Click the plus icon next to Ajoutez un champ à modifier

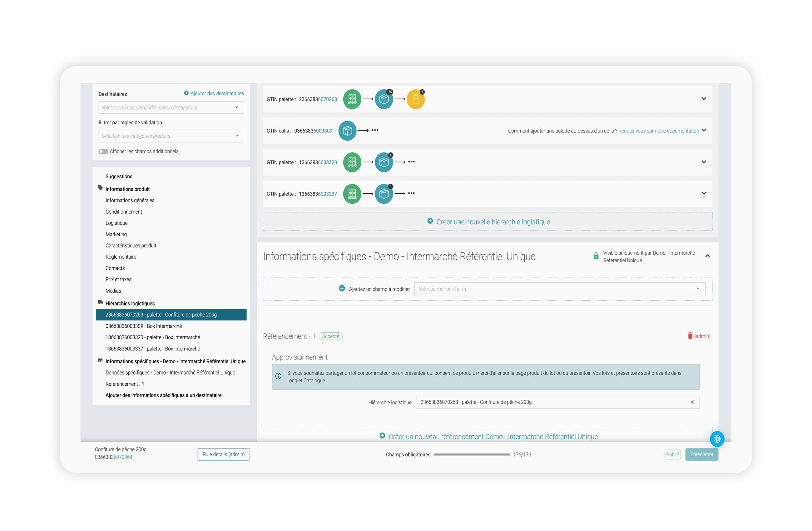pyautogui.click(x=342, y=288)
